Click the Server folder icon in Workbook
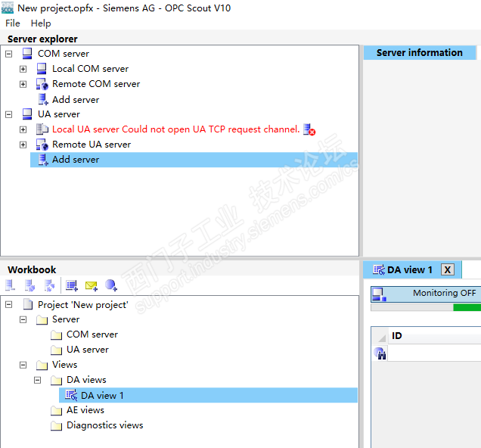This screenshot has height=448, width=481. pyautogui.click(x=42, y=319)
